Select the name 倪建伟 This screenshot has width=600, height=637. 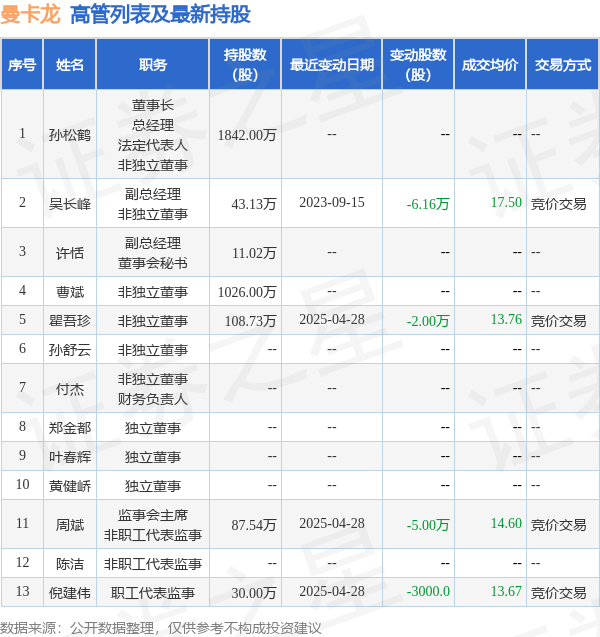(69, 593)
